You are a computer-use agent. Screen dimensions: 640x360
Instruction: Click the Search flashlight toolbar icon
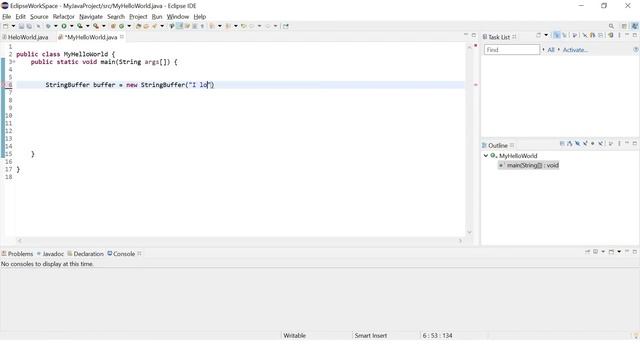coord(154,26)
